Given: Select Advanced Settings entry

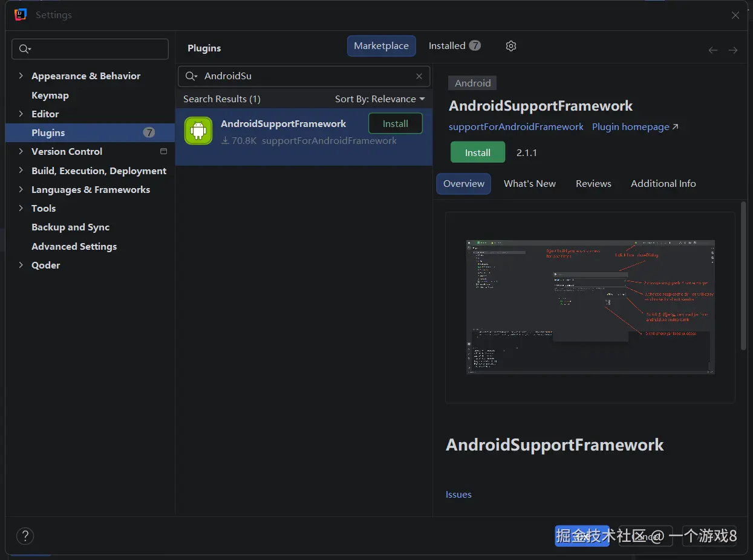Looking at the screenshot, I should [74, 246].
